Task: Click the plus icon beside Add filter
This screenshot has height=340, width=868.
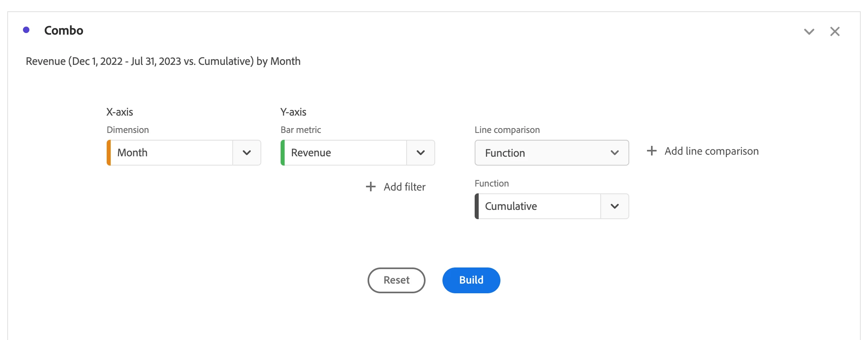Action: click(370, 187)
